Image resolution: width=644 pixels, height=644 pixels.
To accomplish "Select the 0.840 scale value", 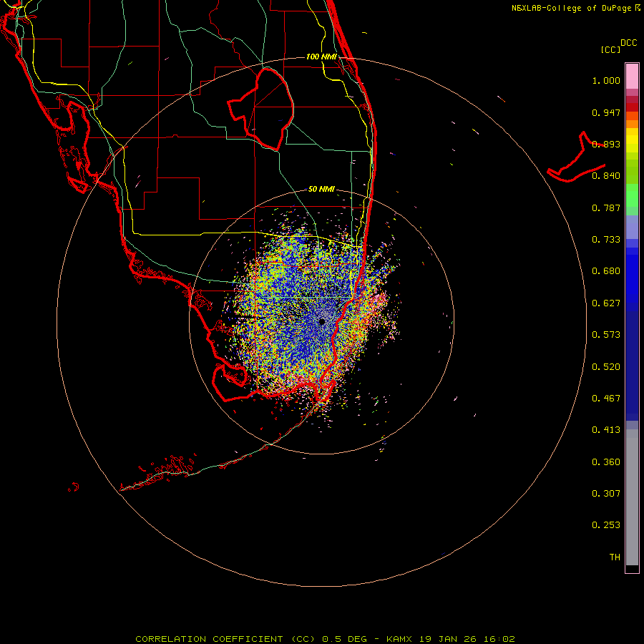I will 606,176.
